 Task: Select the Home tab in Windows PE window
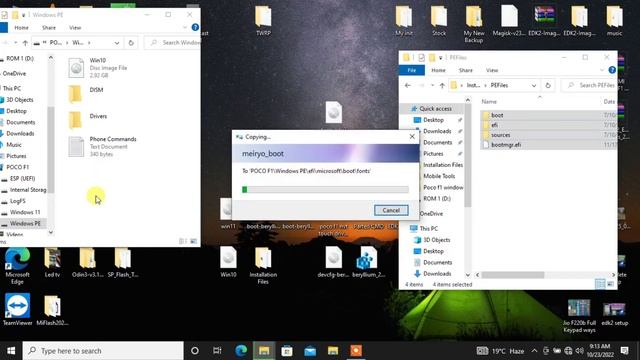point(22,28)
